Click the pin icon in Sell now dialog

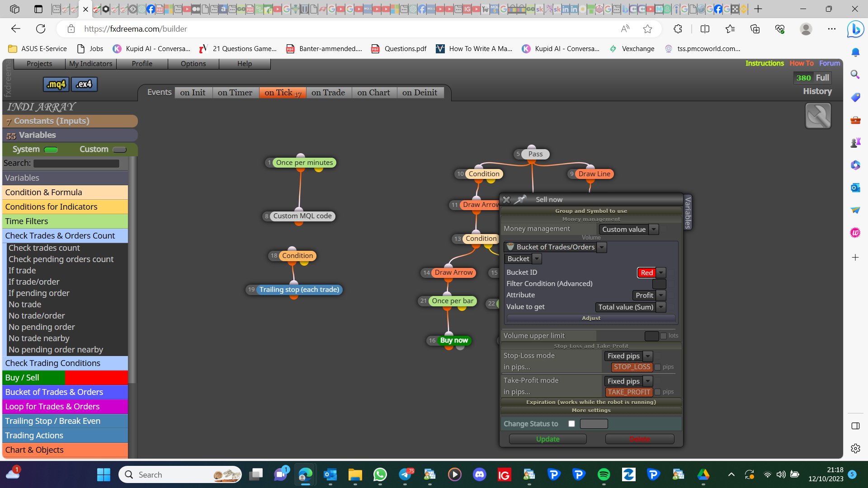tap(521, 199)
